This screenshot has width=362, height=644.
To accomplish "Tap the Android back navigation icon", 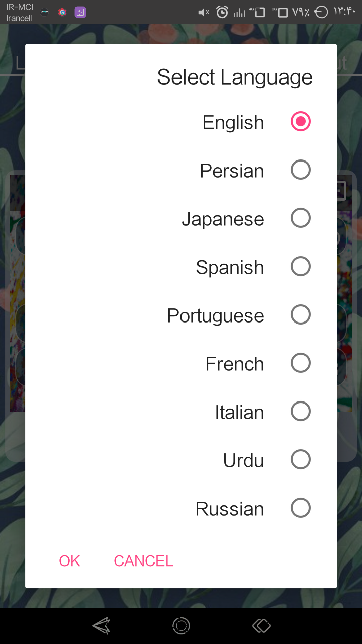I will point(101,626).
